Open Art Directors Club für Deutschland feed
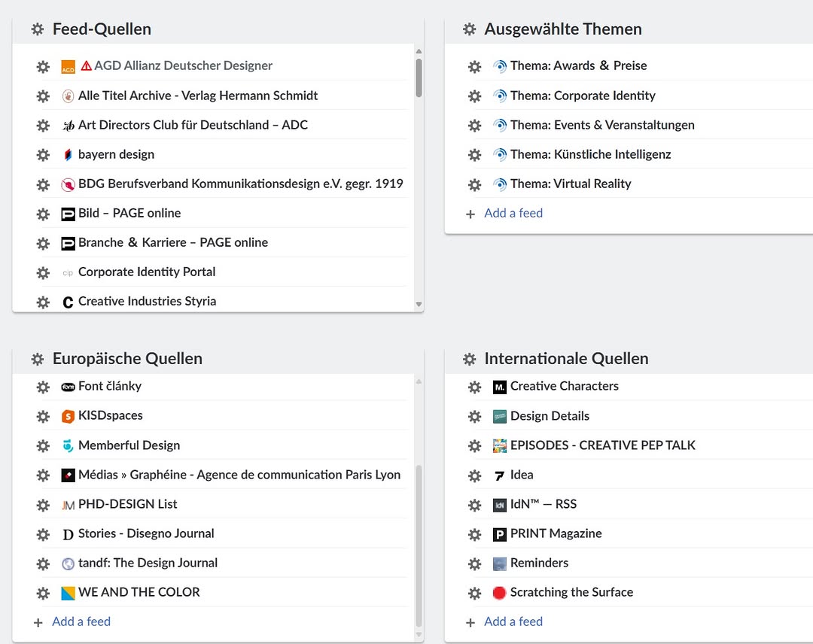Screen dimensions: 813x644 [193, 125]
